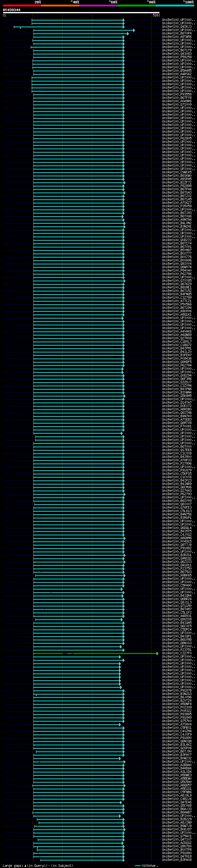Click hit label UniRef100_C5PA90
This screenshot has width=197, height=868.
(177, 585)
